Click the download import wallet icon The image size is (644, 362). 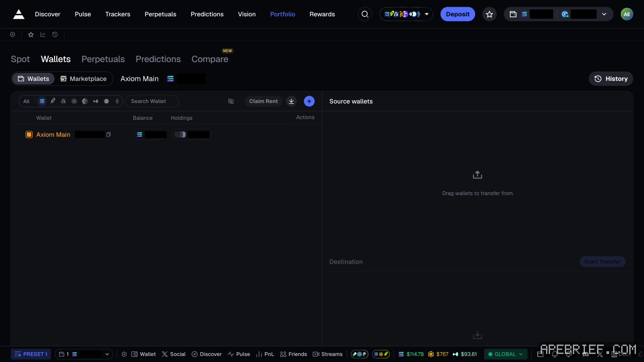coord(291,101)
